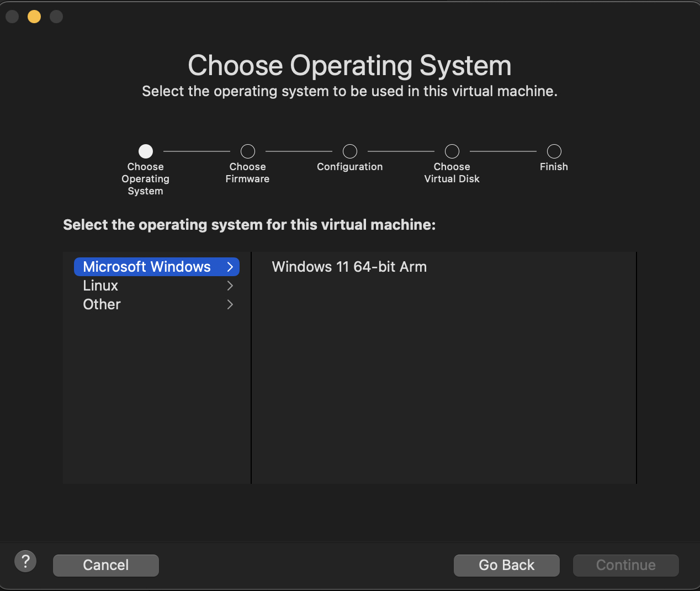Screen dimensions: 700x591
Task: Go back to the previous step
Action: point(507,565)
